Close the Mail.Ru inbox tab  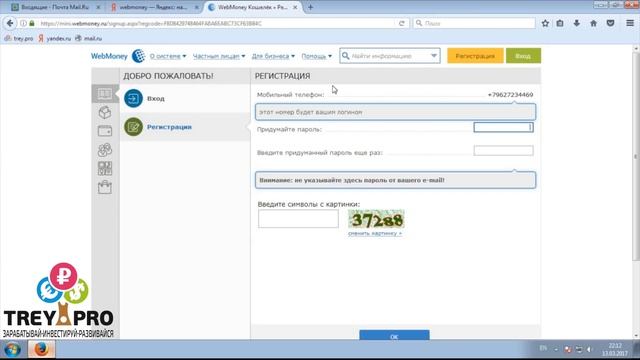pyautogui.click(x=98, y=7)
